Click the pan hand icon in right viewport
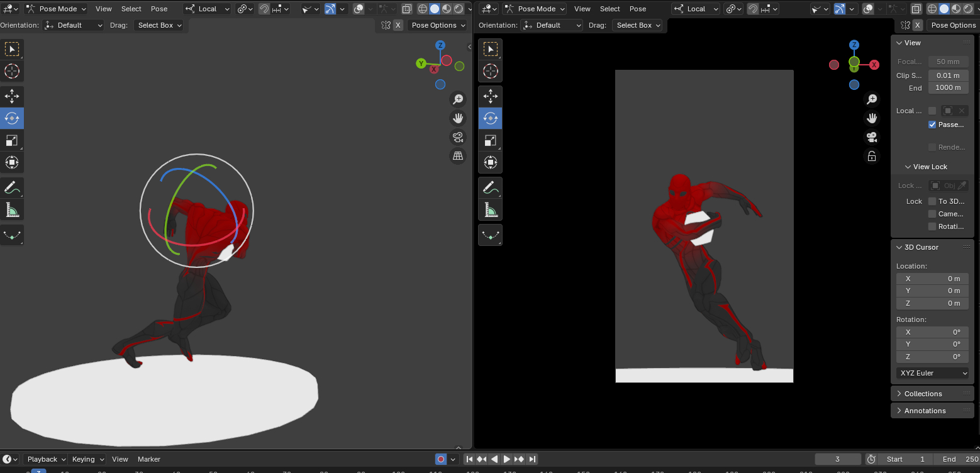 coord(872,118)
